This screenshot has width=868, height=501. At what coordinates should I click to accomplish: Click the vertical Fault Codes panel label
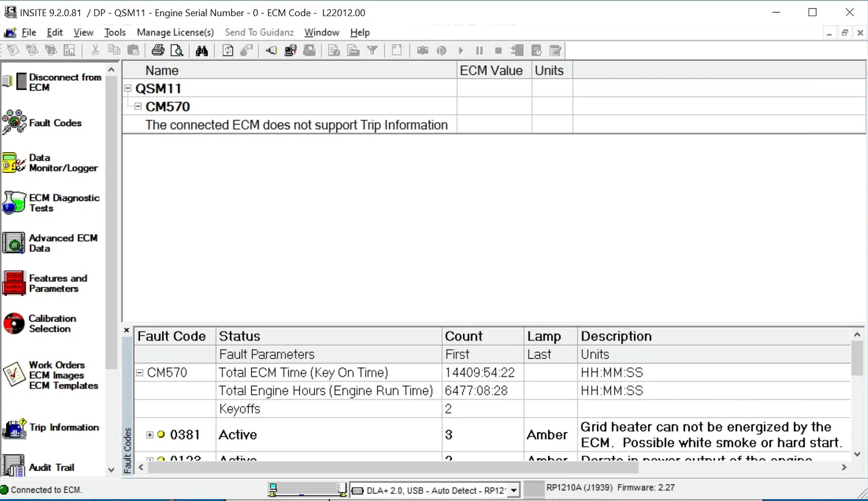tap(127, 450)
